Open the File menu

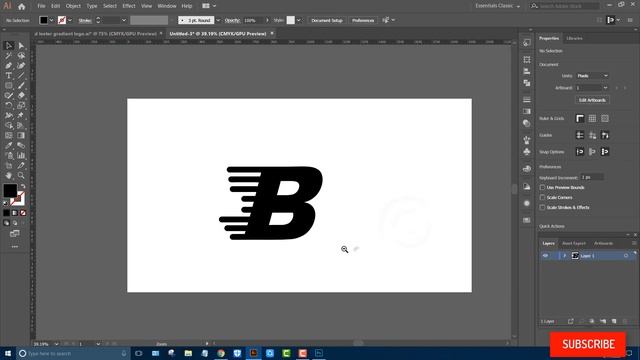click(x=41, y=6)
